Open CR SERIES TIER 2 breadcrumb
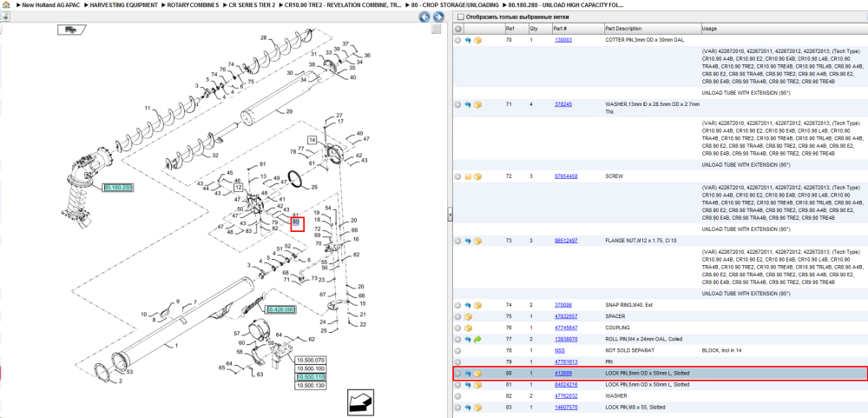 [x=252, y=4]
